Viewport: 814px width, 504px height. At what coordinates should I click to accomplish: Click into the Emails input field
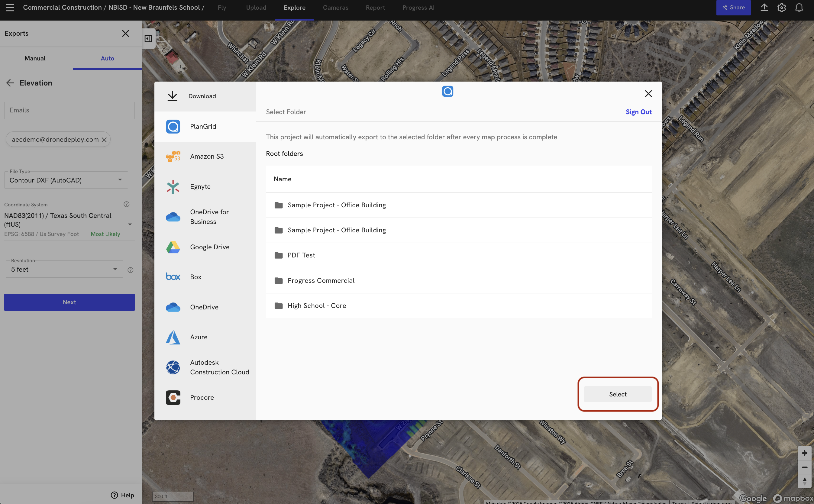(x=69, y=110)
